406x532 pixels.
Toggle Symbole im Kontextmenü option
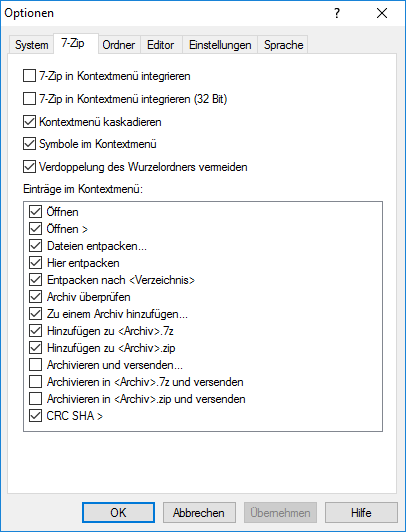(29, 144)
